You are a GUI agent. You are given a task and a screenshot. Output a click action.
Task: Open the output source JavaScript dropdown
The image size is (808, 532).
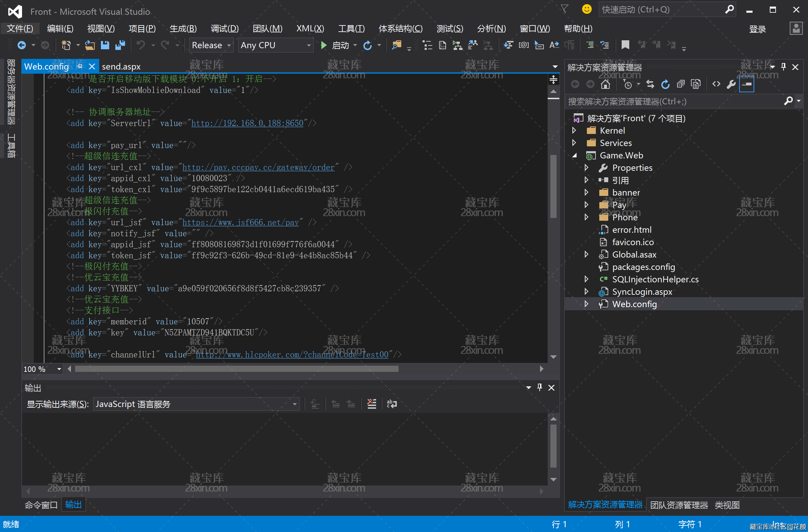[294, 404]
